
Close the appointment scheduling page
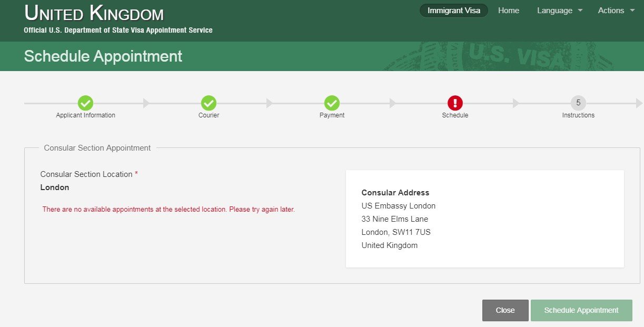(506, 310)
